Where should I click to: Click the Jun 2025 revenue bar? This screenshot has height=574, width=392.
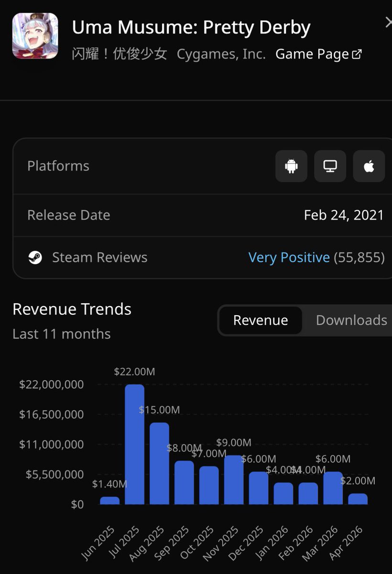point(110,500)
